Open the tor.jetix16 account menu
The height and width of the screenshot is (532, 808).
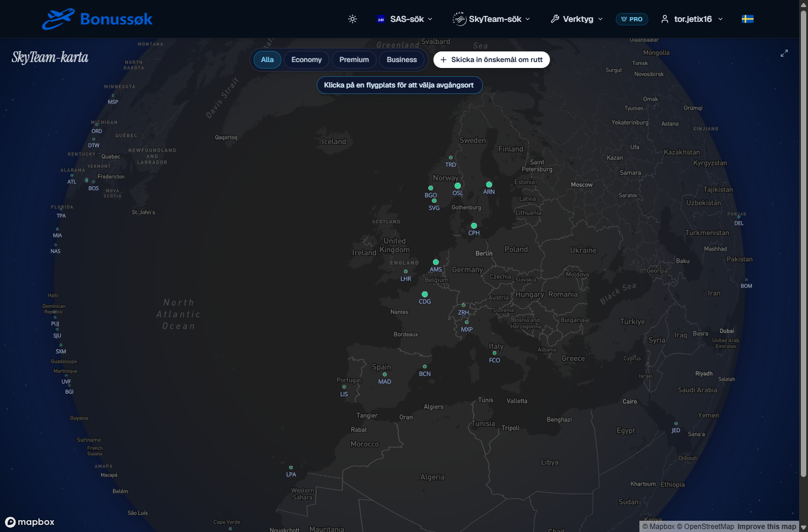point(692,19)
